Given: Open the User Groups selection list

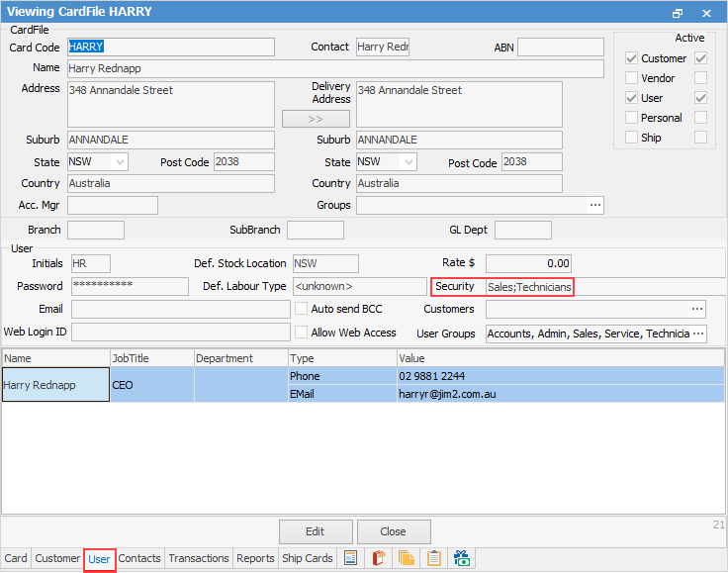Looking at the screenshot, I should pyautogui.click(x=697, y=334).
